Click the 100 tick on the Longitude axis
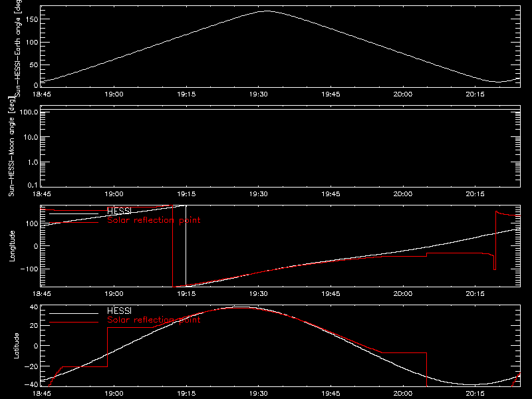The image size is (532, 399). 32,223
